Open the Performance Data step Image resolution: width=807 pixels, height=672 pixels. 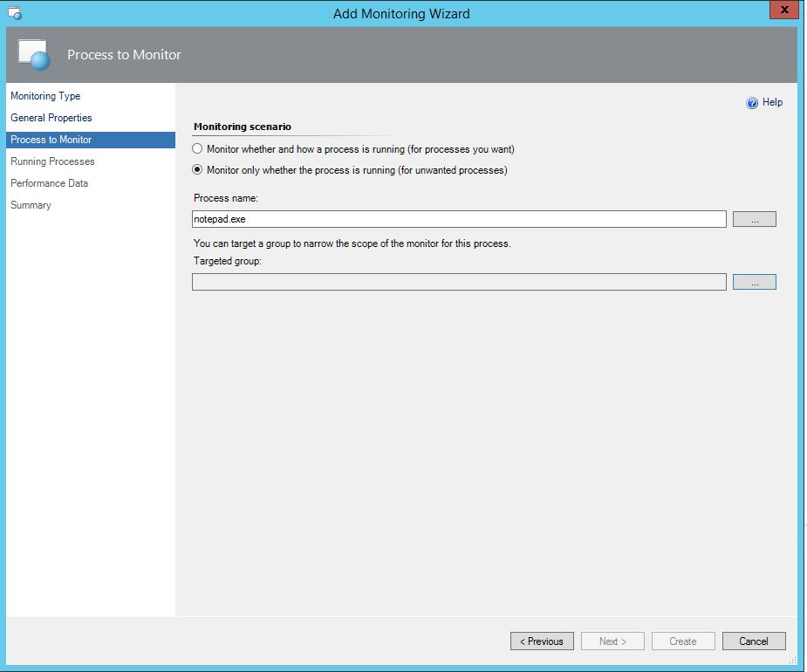[49, 183]
